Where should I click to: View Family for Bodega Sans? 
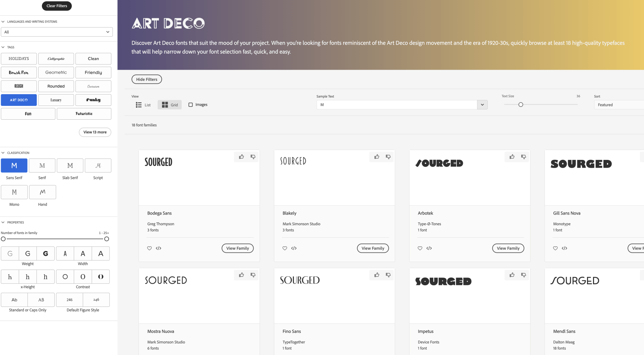pos(237,248)
